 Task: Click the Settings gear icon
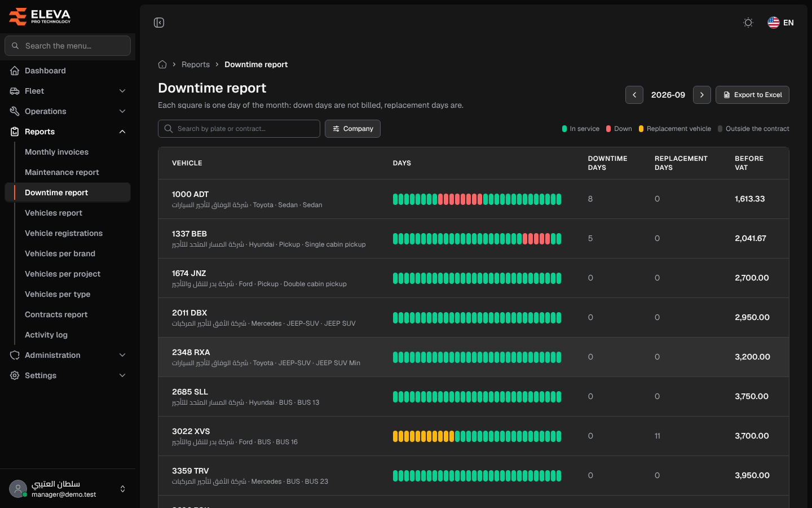tap(15, 375)
